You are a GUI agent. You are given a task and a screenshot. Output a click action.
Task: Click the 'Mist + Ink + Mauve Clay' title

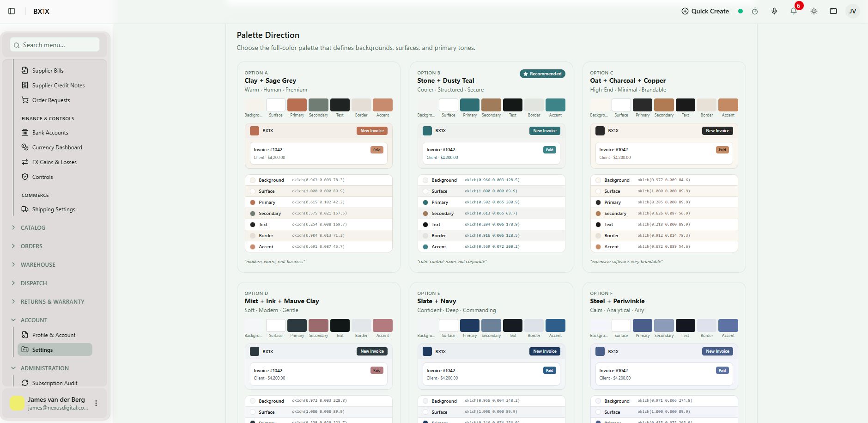tap(282, 301)
